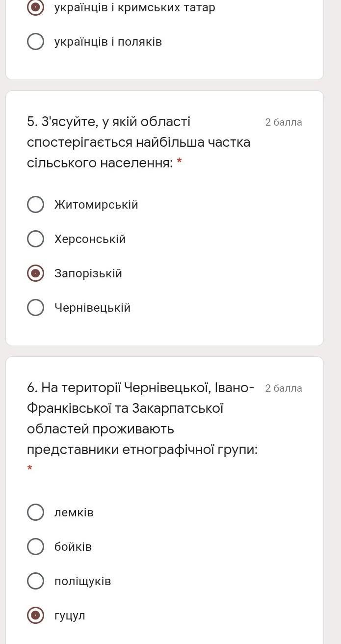
Task: Select the Житомирській radio button
Action: click(x=35, y=205)
